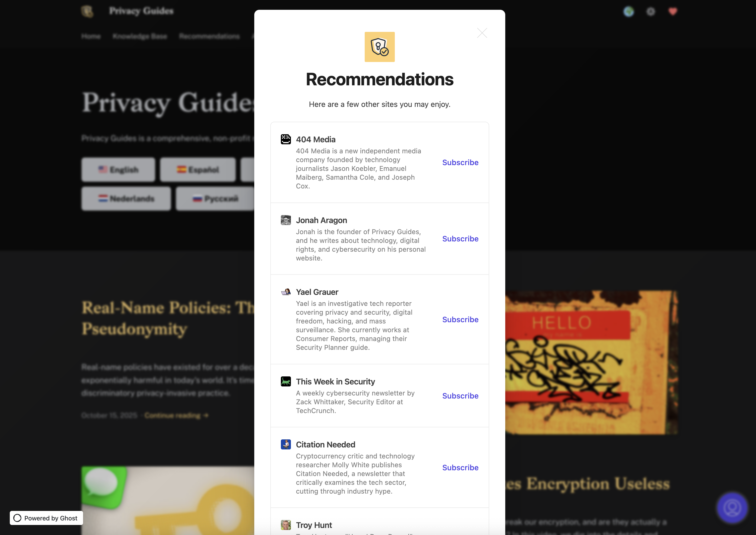Click Troy Hunt's avatar picture
Viewport: 756px width, 535px height.
tap(286, 525)
